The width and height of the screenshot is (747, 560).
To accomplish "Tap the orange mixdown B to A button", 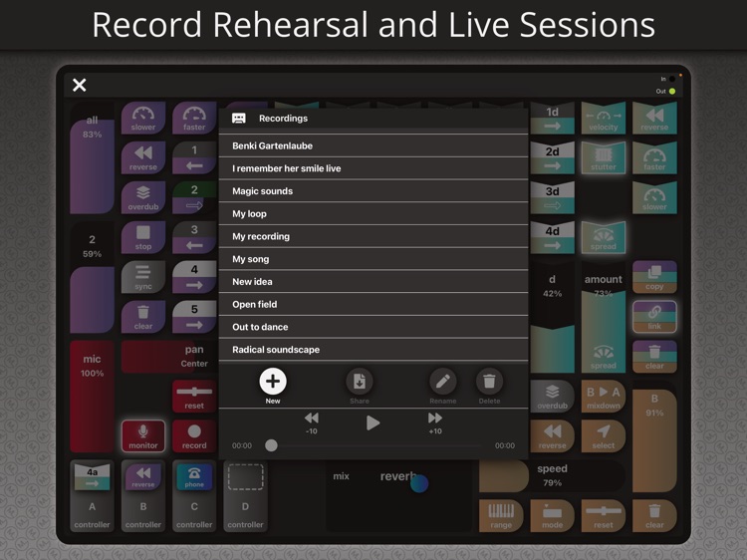I will (604, 396).
